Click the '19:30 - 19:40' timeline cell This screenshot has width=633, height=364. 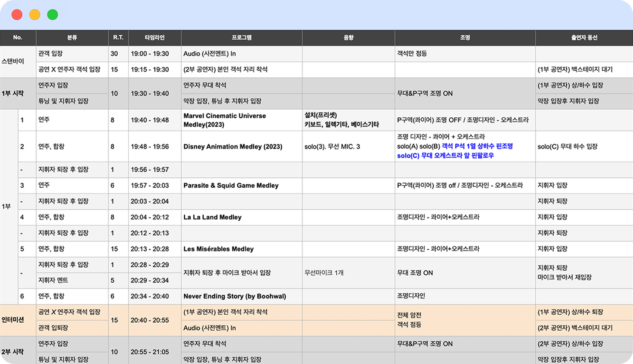154,93
